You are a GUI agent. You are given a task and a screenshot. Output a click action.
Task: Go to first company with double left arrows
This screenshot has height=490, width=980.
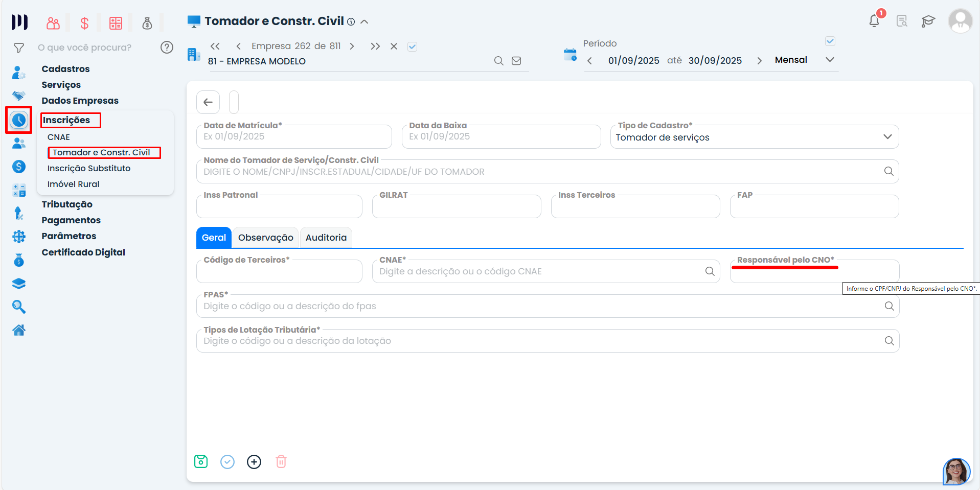click(215, 46)
